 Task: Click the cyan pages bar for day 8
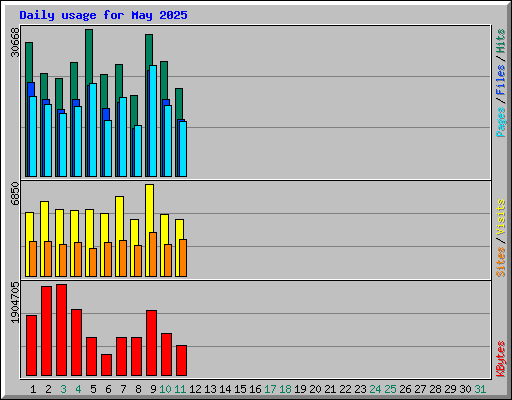click(138, 151)
